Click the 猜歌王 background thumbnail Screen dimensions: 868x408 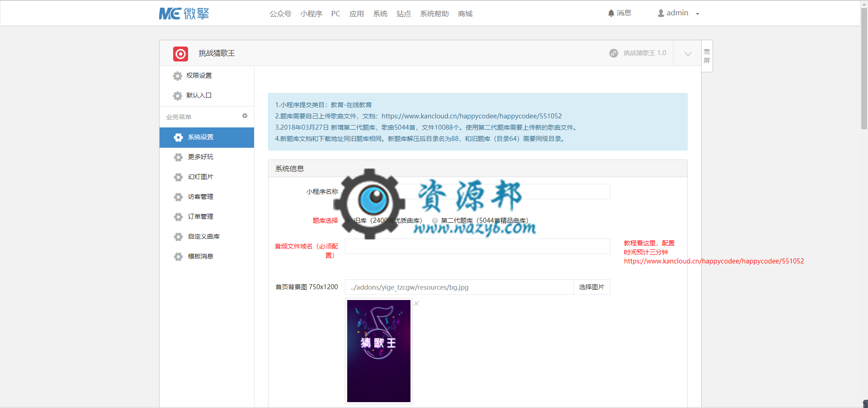(x=379, y=351)
